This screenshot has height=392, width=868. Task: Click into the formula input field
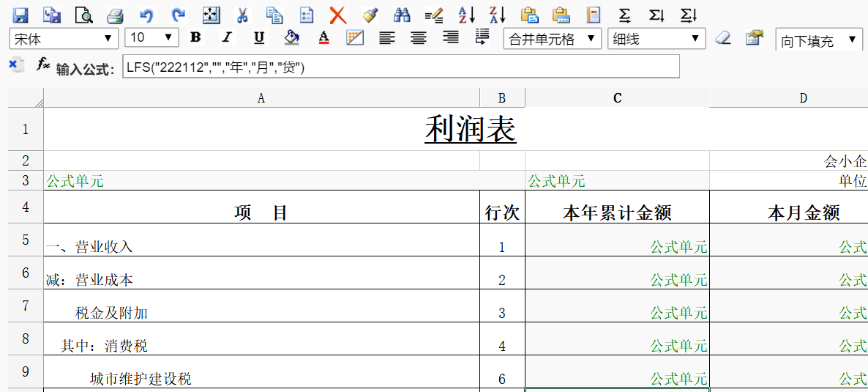[x=401, y=67]
